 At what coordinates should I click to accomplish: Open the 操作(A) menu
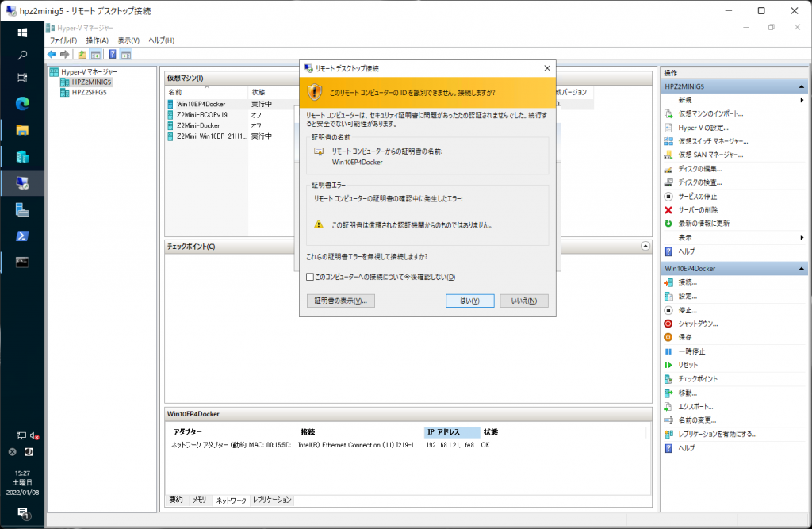click(97, 40)
